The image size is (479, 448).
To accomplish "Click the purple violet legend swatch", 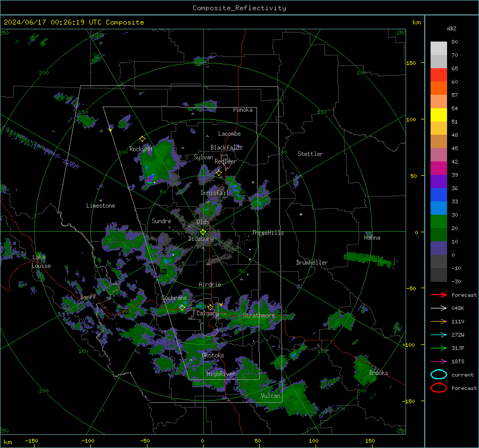I will point(439,181).
